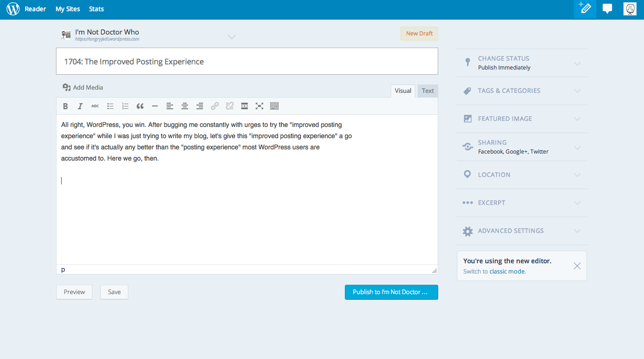Toggle italic formatting
The height and width of the screenshot is (359, 644).
point(80,106)
